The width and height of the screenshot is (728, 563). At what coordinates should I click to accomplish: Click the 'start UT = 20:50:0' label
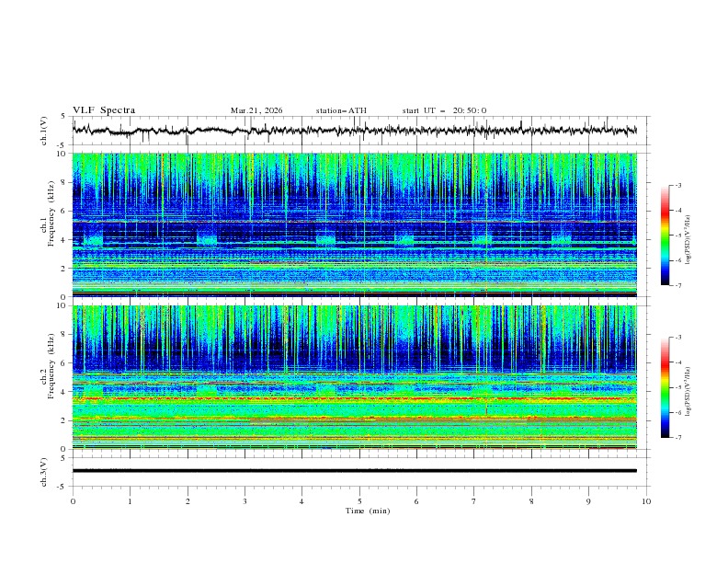[x=444, y=110]
